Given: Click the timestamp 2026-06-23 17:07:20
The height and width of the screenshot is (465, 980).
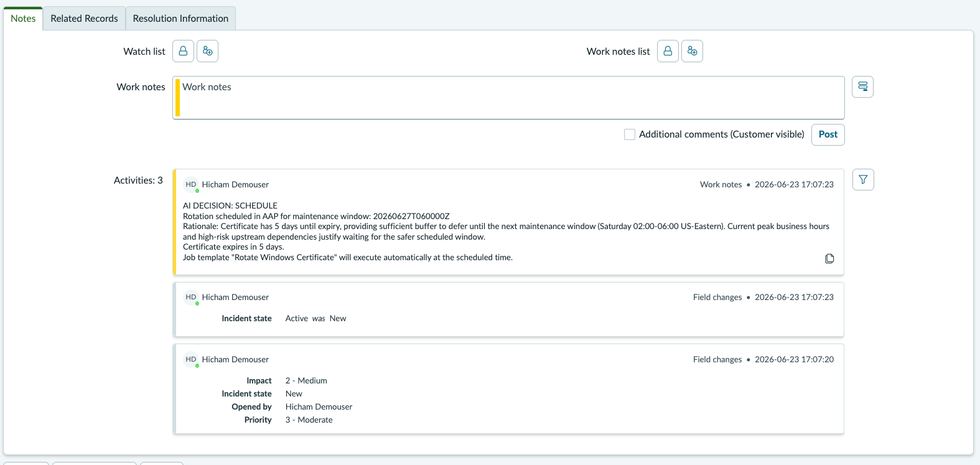Looking at the screenshot, I should click(794, 359).
